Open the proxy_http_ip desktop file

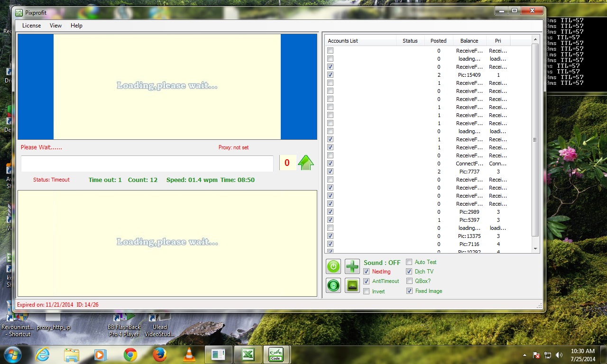[53, 322]
